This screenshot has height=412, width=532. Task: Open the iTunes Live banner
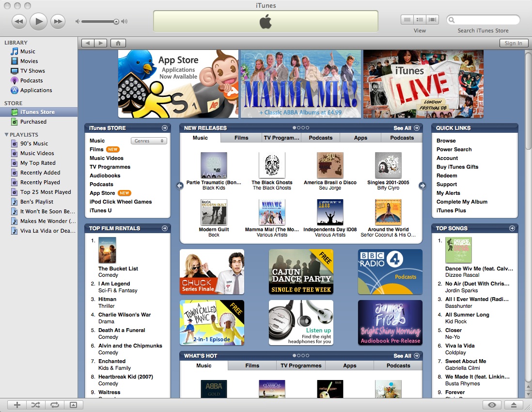click(423, 84)
